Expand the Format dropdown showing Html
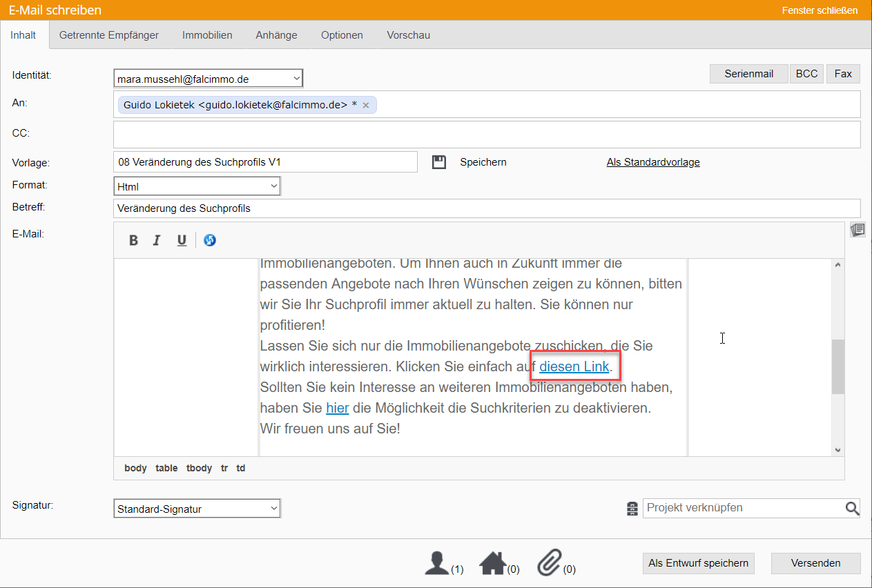The image size is (872, 588). (x=197, y=186)
